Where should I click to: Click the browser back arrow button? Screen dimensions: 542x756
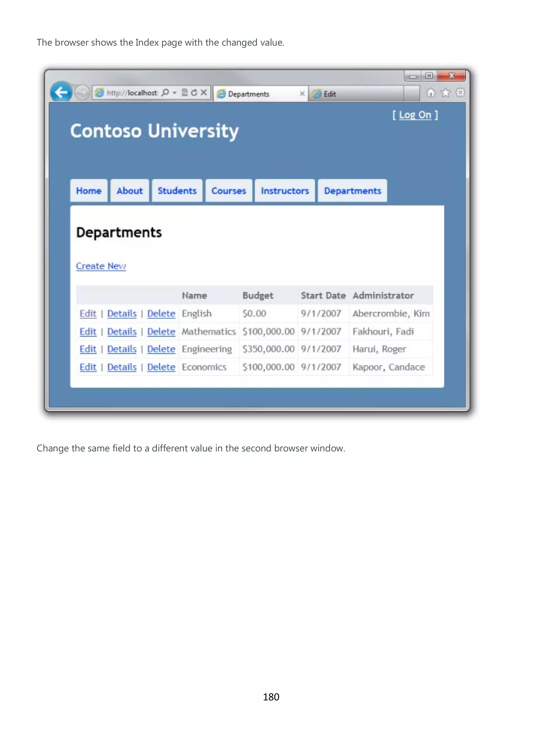(x=61, y=92)
